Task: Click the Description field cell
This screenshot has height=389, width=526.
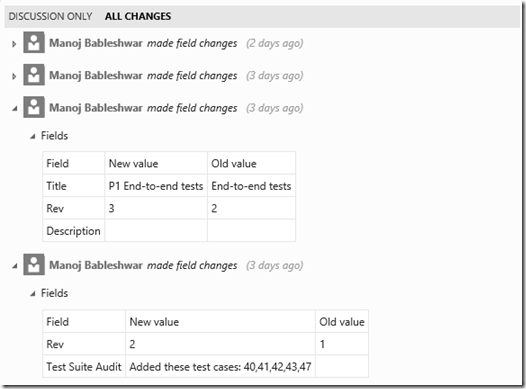Action: tap(73, 231)
